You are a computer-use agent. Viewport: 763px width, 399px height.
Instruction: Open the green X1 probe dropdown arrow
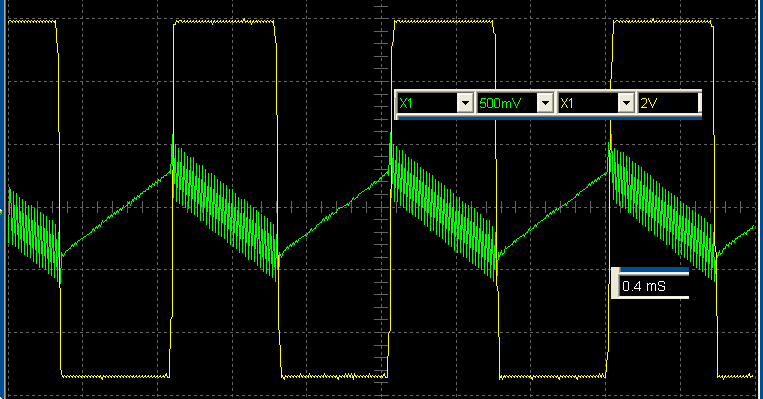click(x=465, y=103)
